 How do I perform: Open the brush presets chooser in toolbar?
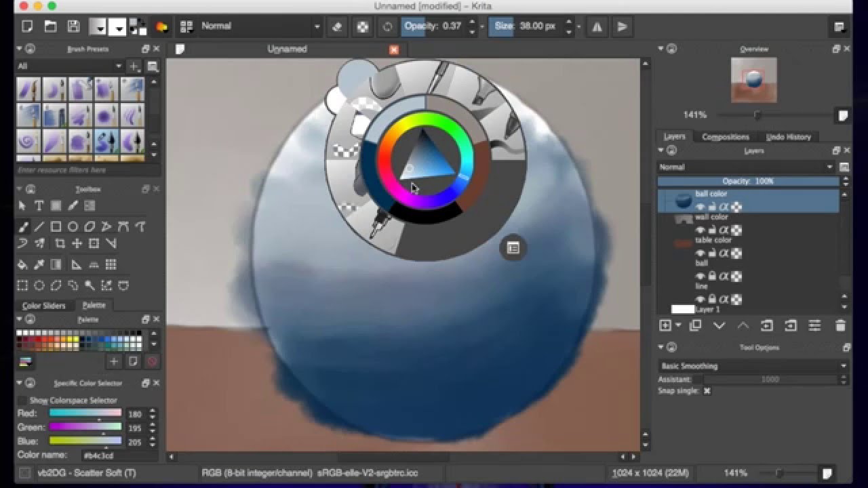(186, 26)
